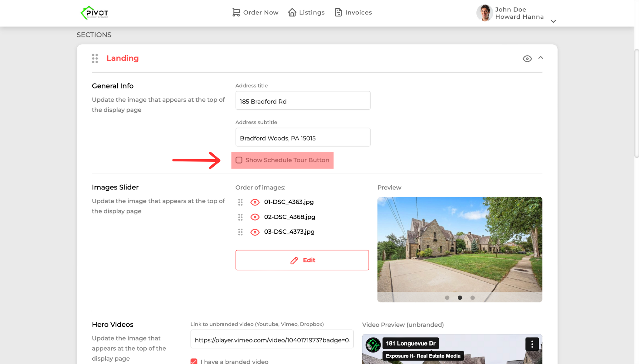Click John Doe profile avatar
The height and width of the screenshot is (364, 639).
(x=484, y=13)
